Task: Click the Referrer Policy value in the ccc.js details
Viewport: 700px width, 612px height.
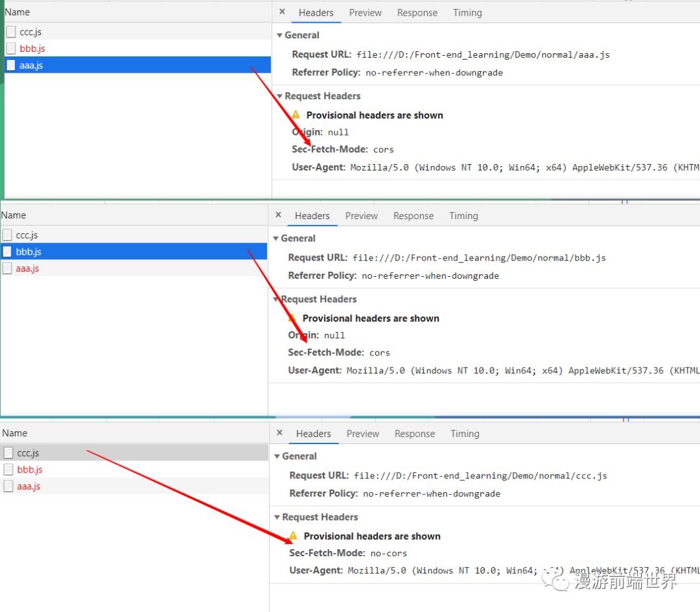Action: tap(432, 493)
